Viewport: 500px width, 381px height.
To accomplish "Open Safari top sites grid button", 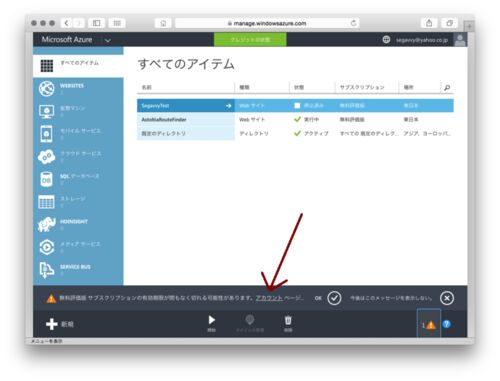I will coord(117,23).
